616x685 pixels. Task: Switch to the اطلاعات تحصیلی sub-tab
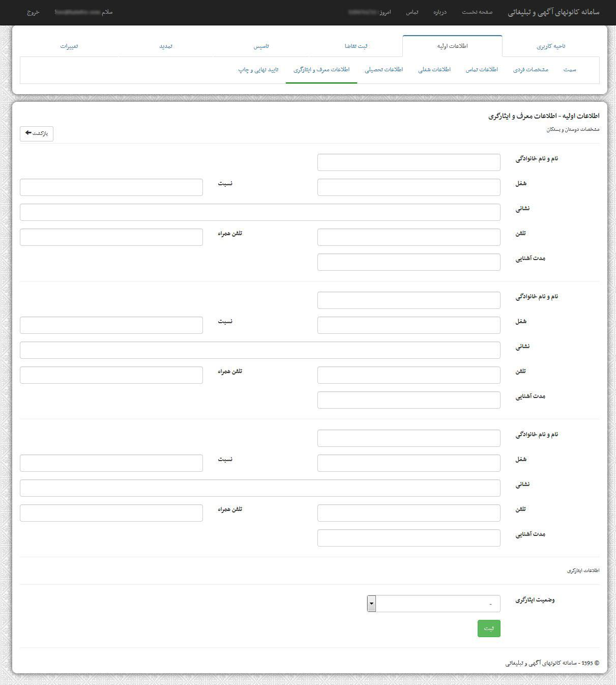pos(384,70)
